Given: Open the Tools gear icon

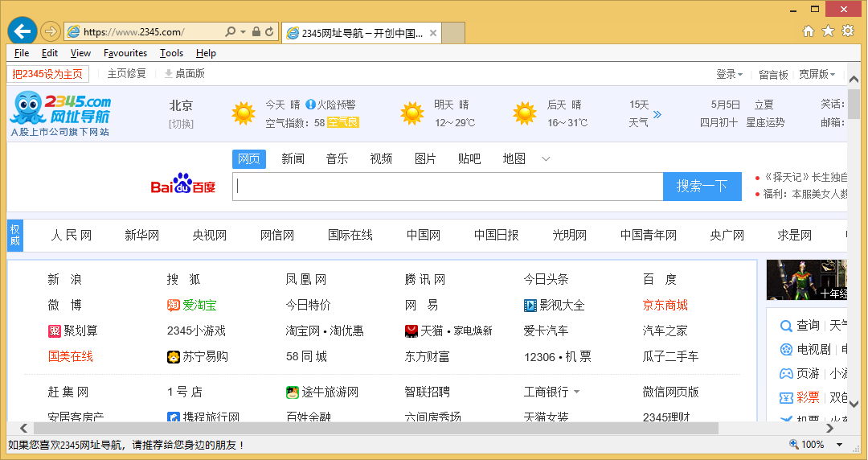Looking at the screenshot, I should (x=848, y=31).
